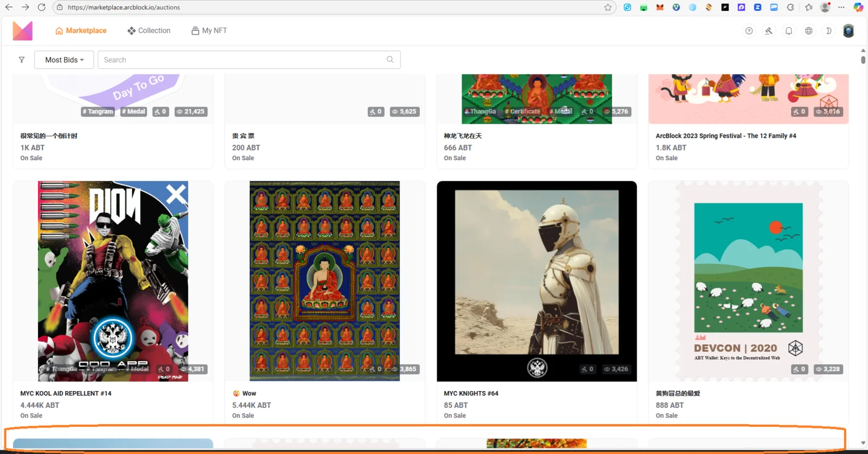Screen dimensions: 868x454
Task: Click the ArcBlock marketplace logo
Action: click(23, 31)
